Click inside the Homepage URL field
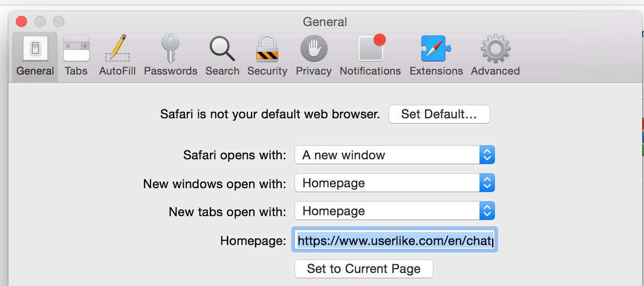 394,240
